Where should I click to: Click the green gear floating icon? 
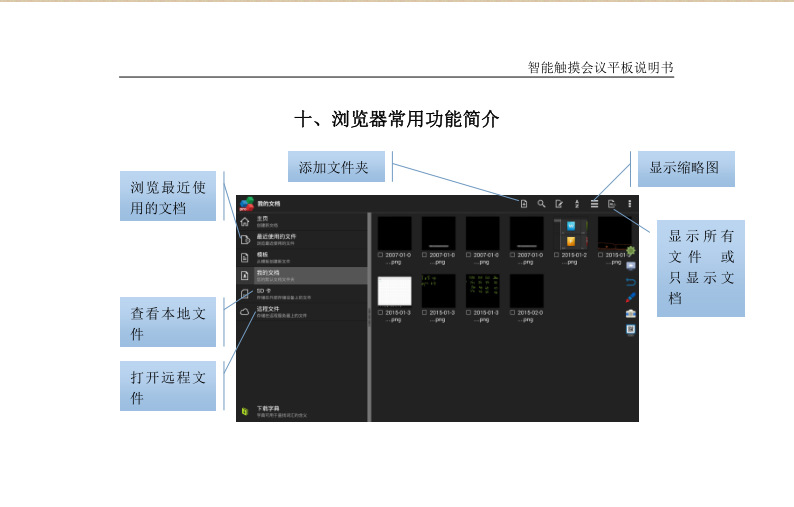[x=631, y=250]
